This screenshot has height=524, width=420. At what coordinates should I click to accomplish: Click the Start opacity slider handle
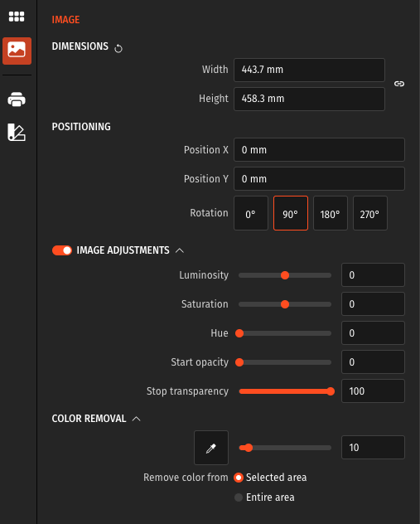(239, 362)
